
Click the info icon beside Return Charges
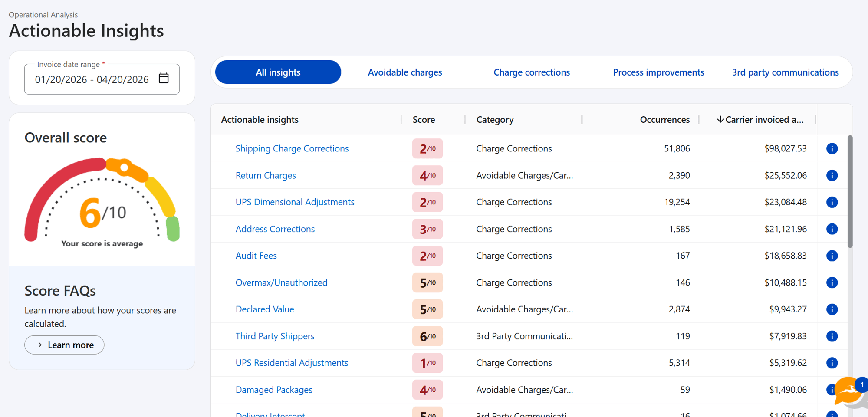(x=832, y=175)
